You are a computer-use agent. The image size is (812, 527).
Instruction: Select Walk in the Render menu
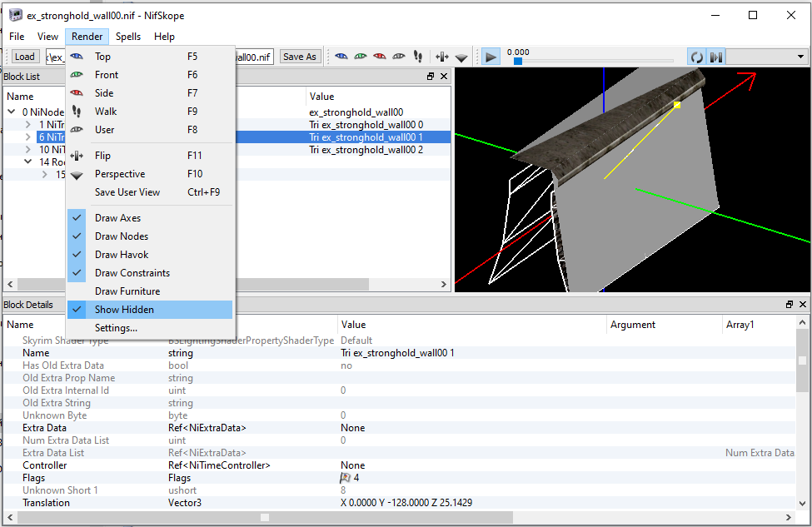click(150, 112)
